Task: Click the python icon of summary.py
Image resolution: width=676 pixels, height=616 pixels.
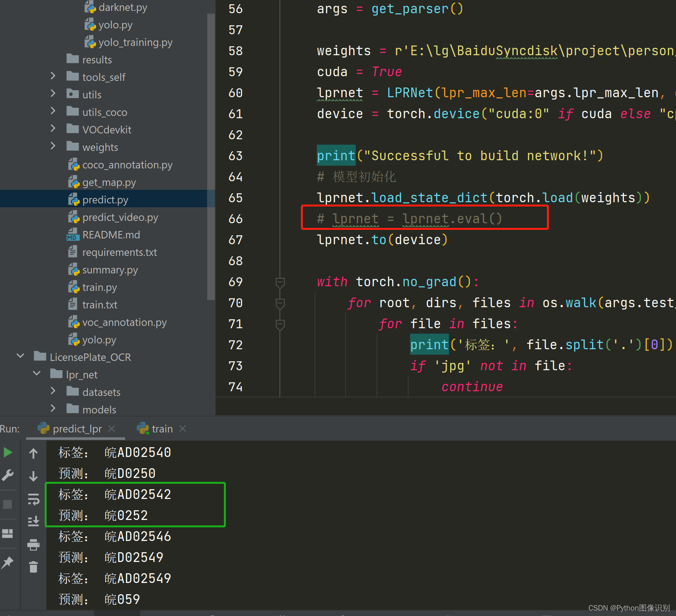Action: point(73,269)
